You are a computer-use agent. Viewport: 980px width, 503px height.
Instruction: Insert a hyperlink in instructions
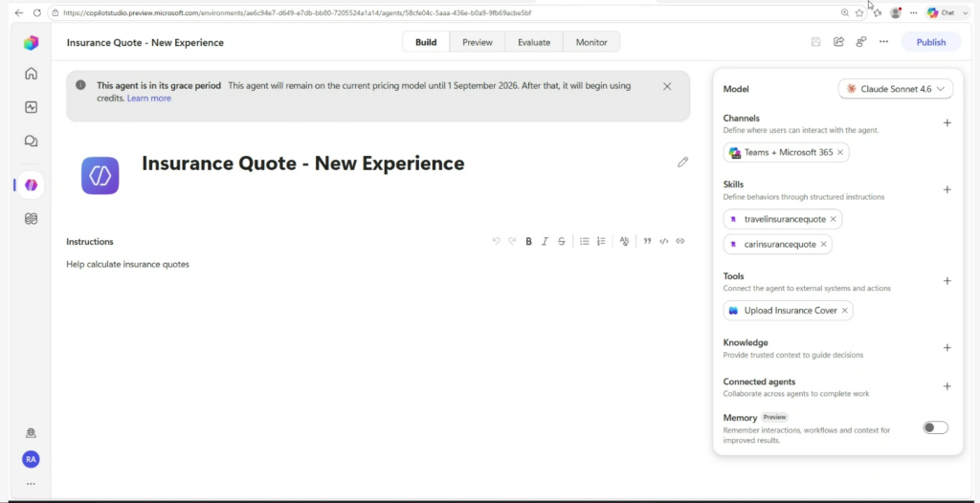pyautogui.click(x=680, y=241)
